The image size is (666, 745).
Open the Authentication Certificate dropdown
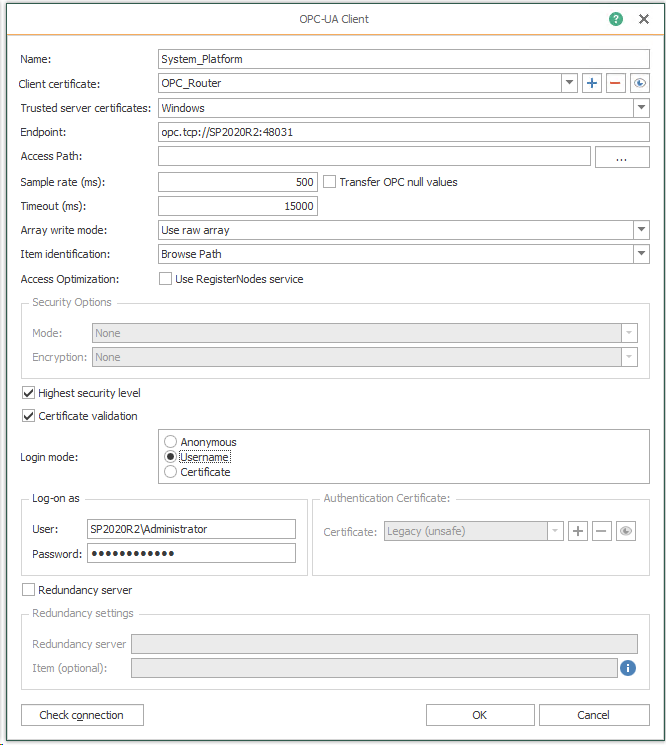tap(555, 531)
